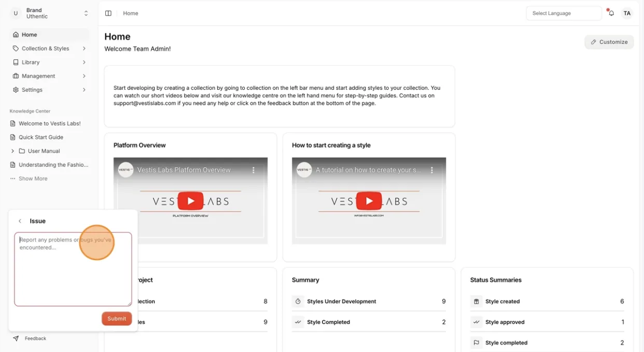This screenshot has width=644, height=352.
Task: Go to Home in the sidebar
Action: 49,35
